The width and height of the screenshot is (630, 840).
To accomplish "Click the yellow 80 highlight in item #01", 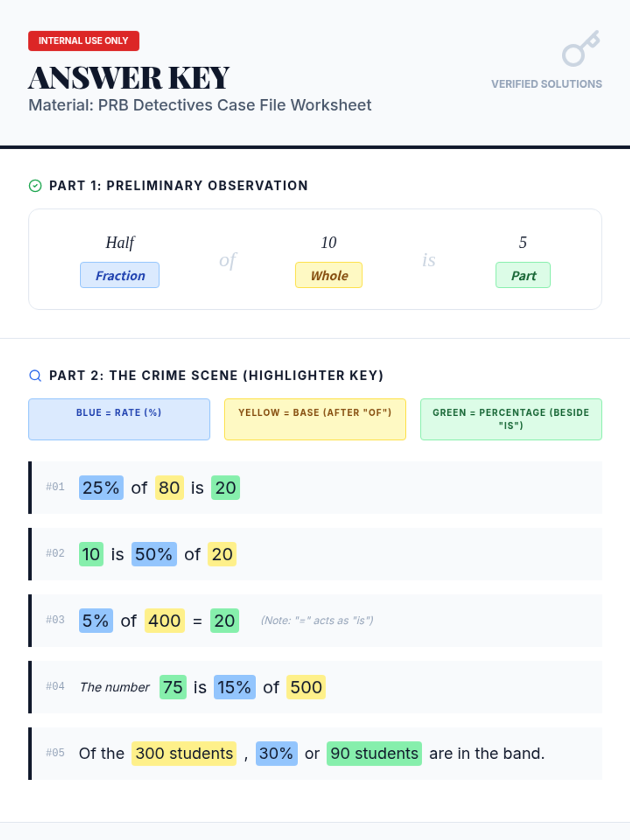I will point(169,488).
